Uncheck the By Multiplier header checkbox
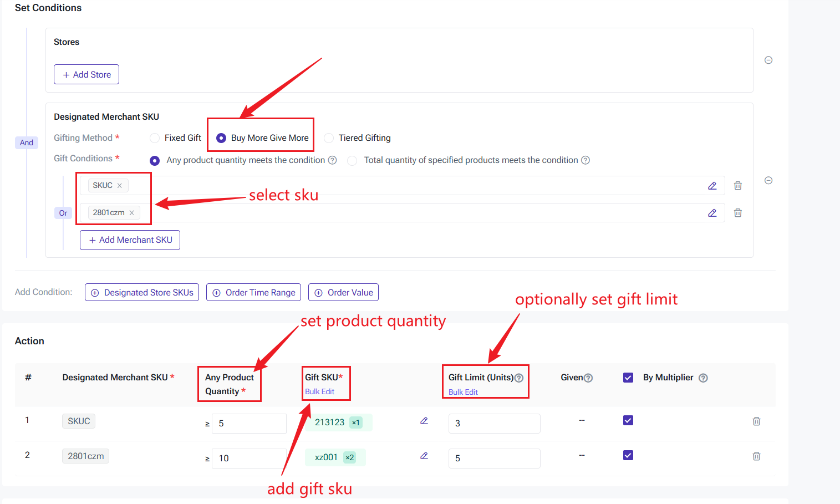 pyautogui.click(x=628, y=378)
